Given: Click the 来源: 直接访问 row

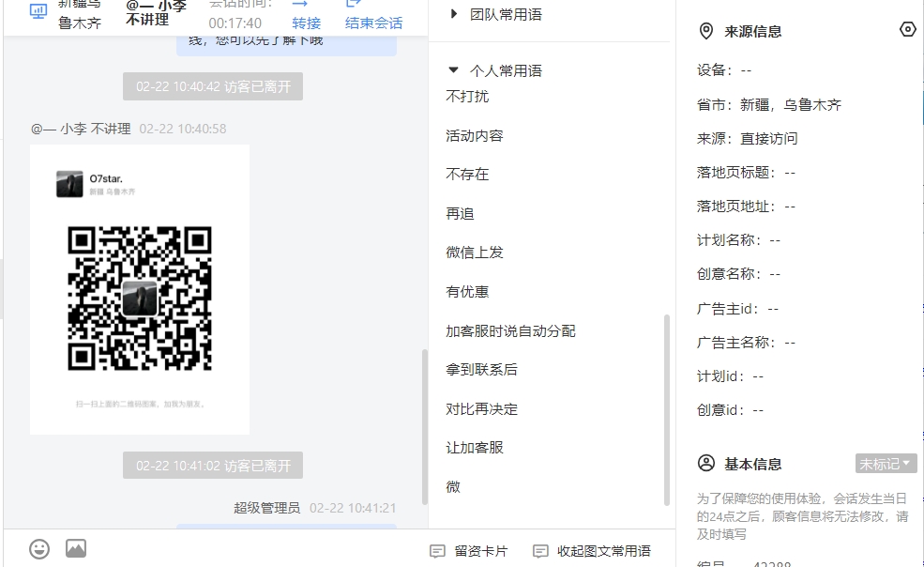Looking at the screenshot, I should [x=748, y=139].
